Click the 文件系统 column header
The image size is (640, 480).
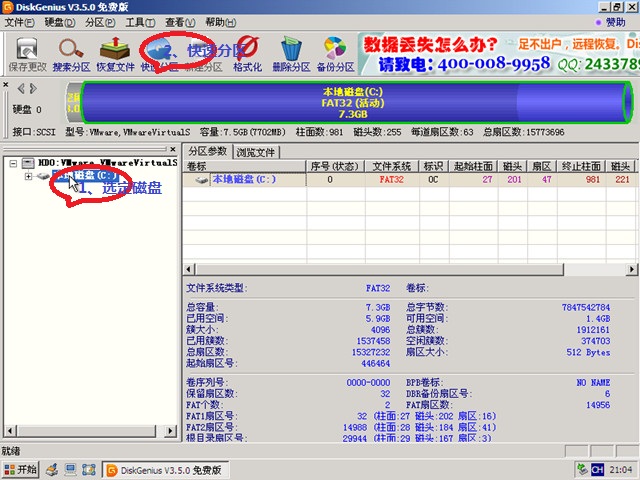pyautogui.click(x=392, y=167)
